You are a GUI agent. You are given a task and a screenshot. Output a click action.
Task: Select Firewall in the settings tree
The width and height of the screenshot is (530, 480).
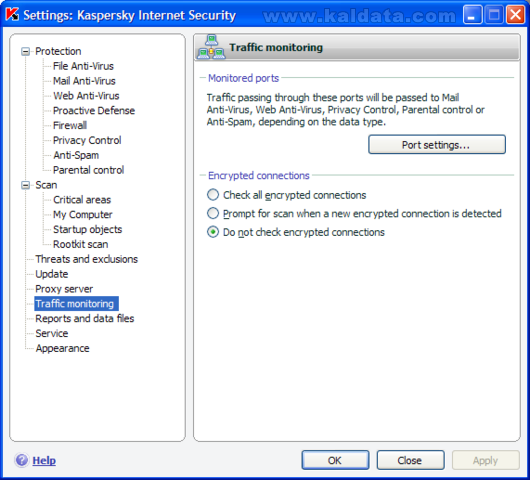coord(70,125)
